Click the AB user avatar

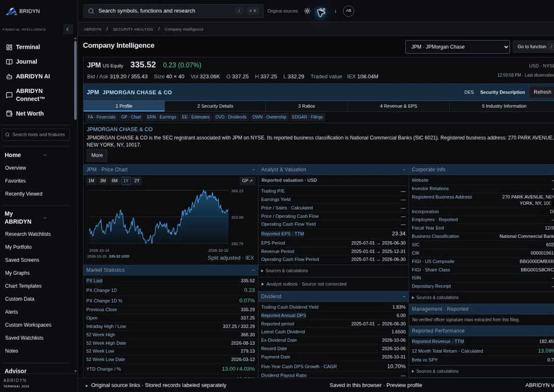tap(349, 11)
